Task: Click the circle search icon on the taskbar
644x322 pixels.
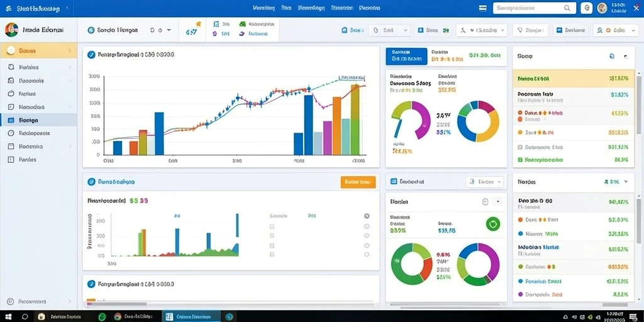Action: point(25,317)
